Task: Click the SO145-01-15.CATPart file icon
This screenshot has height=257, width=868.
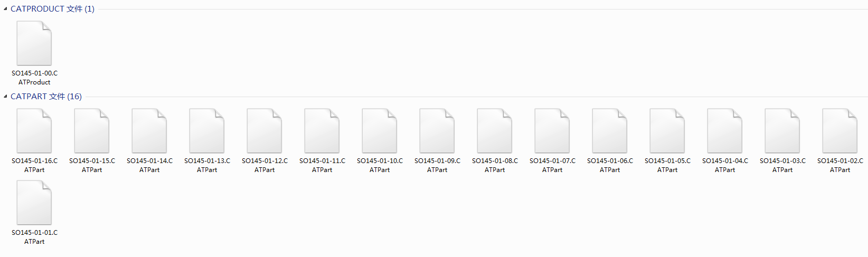Action: 92,131
